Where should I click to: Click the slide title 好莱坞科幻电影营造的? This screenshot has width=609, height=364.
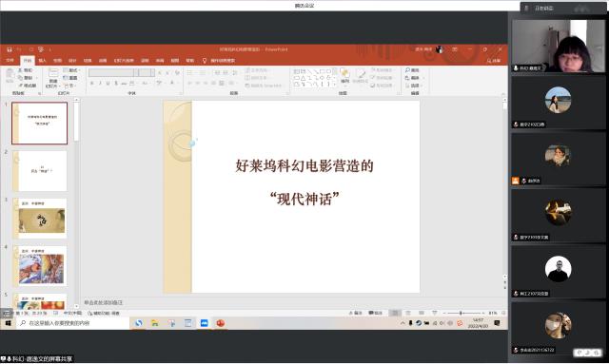(x=304, y=165)
